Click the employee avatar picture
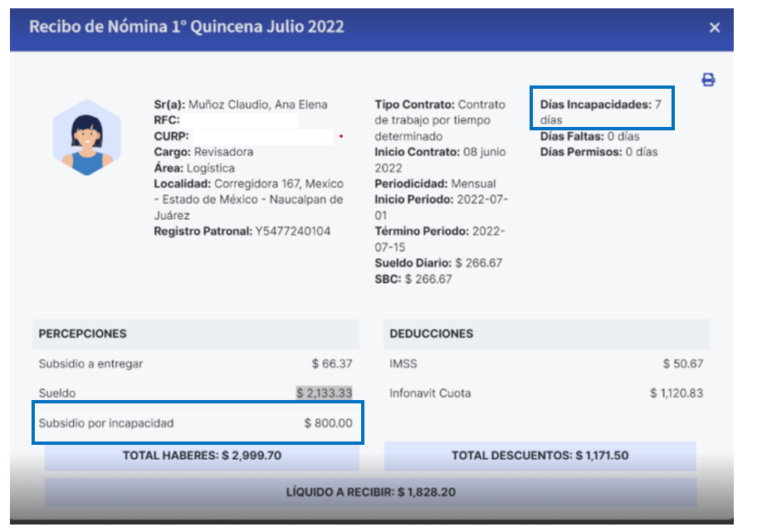Image resolution: width=767 pixels, height=532 pixels. pos(86,138)
